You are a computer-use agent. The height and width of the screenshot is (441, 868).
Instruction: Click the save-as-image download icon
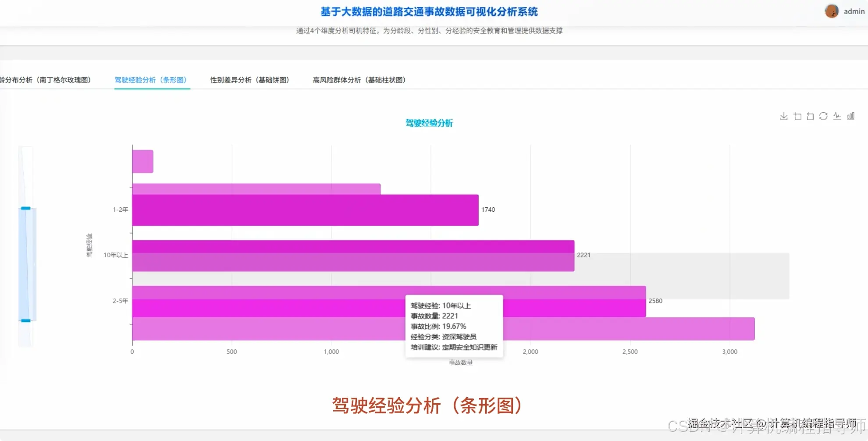(784, 116)
